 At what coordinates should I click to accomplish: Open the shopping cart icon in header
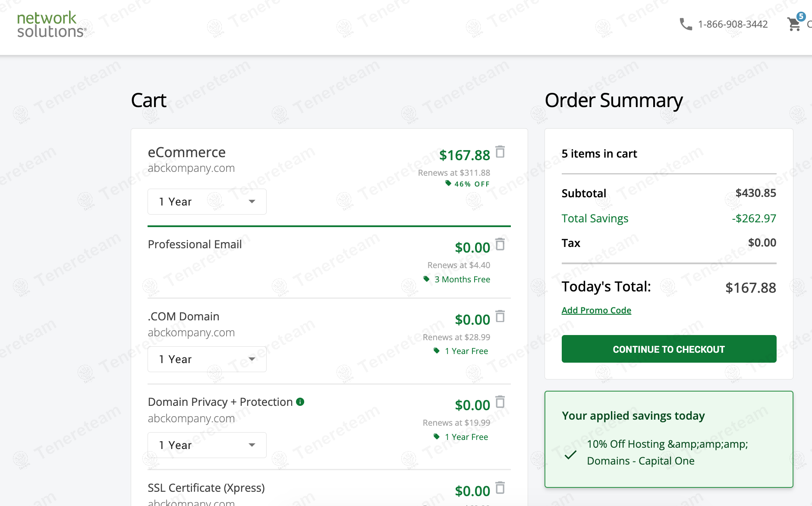point(793,25)
